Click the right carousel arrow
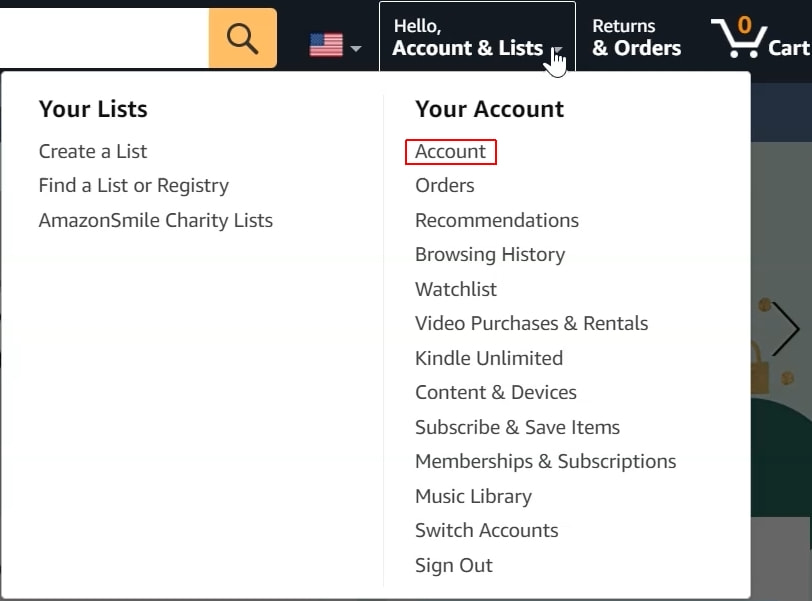Viewport: 812px width, 601px height. (788, 328)
